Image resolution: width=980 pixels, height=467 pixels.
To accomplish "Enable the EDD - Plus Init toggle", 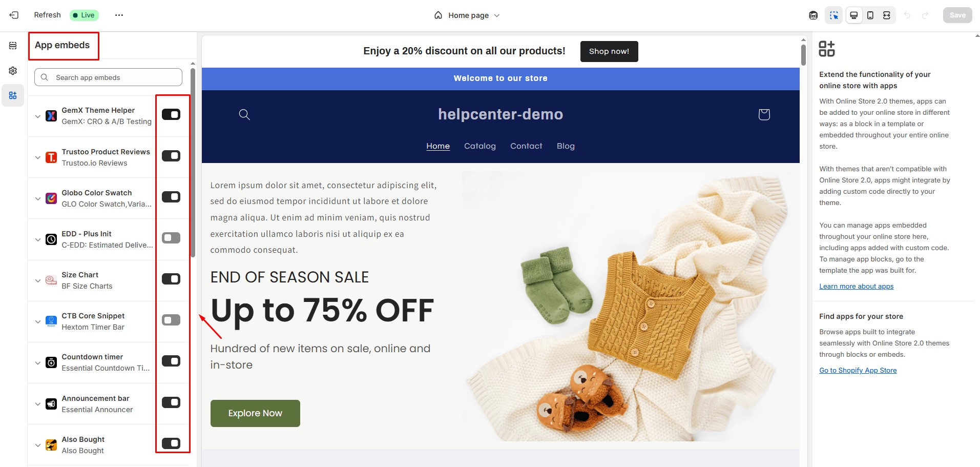I will pyautogui.click(x=171, y=238).
